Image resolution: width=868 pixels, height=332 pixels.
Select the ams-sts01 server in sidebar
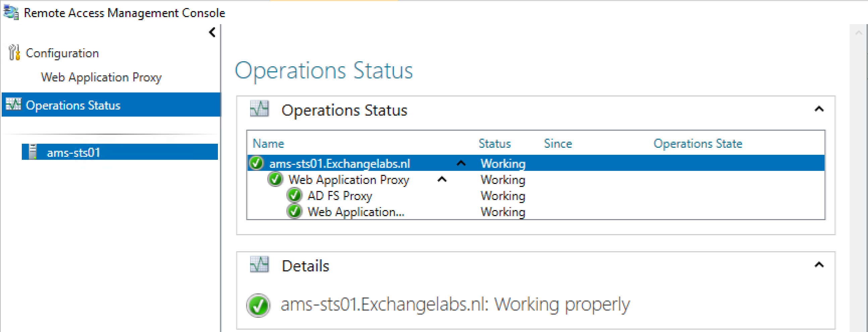[x=73, y=152]
